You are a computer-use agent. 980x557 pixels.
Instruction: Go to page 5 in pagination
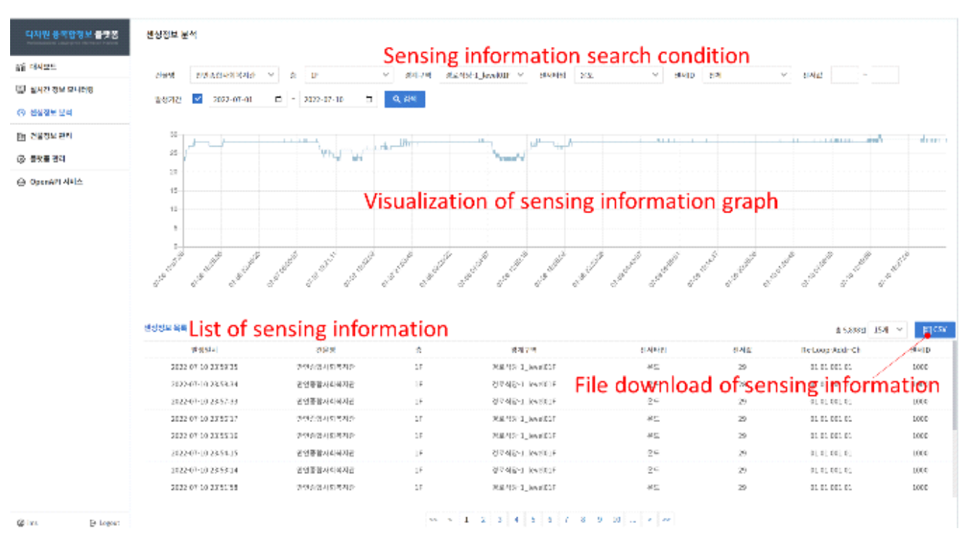coord(533,519)
